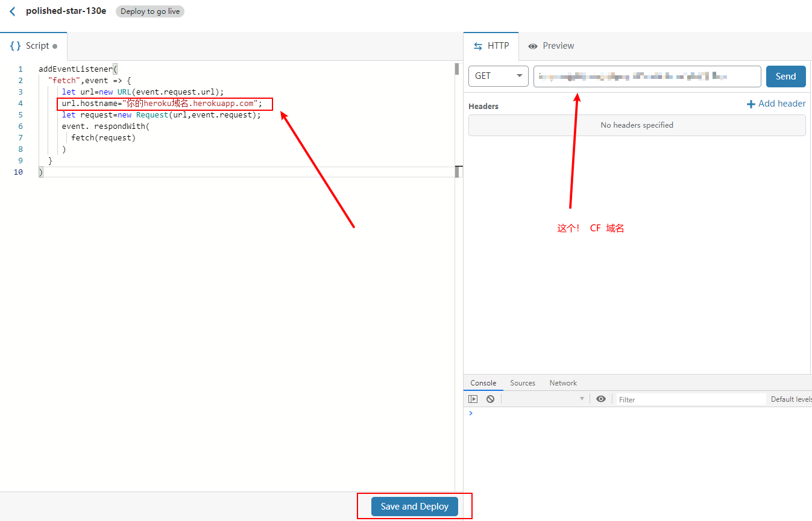812x521 pixels.
Task: Toggle the console sidebar panel icon
Action: pos(473,399)
